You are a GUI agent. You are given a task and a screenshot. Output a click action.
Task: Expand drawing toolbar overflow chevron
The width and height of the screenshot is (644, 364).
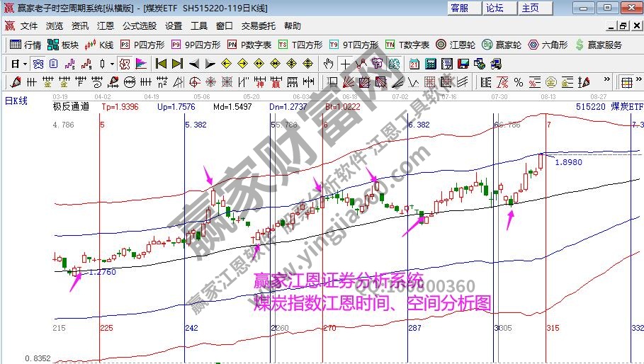[606, 79]
